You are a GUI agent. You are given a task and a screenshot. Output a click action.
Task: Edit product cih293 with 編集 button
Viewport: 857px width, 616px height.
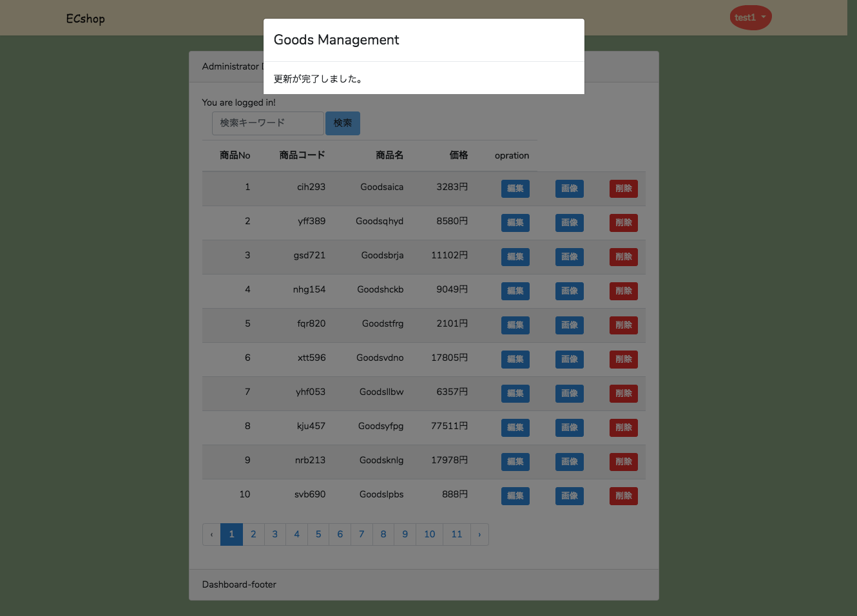(x=515, y=189)
